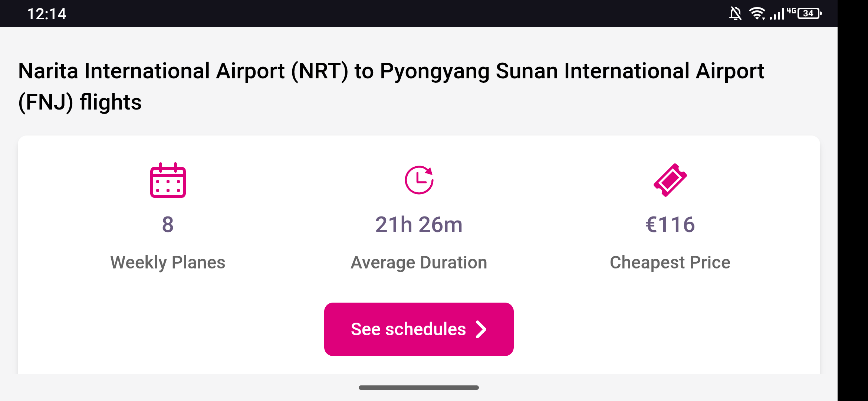Tap the 21h 26m duration value
The image size is (868, 401).
[419, 225]
